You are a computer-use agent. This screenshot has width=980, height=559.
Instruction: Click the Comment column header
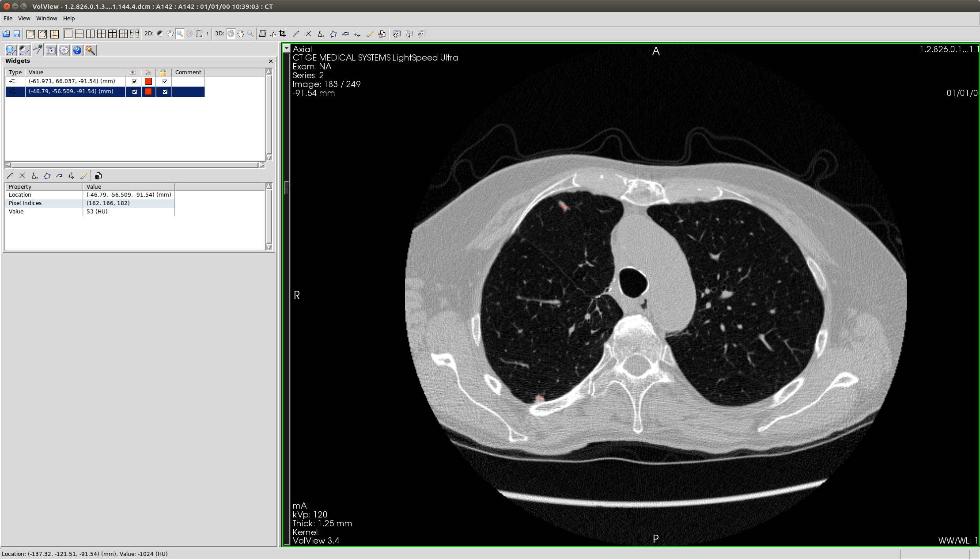pos(188,72)
